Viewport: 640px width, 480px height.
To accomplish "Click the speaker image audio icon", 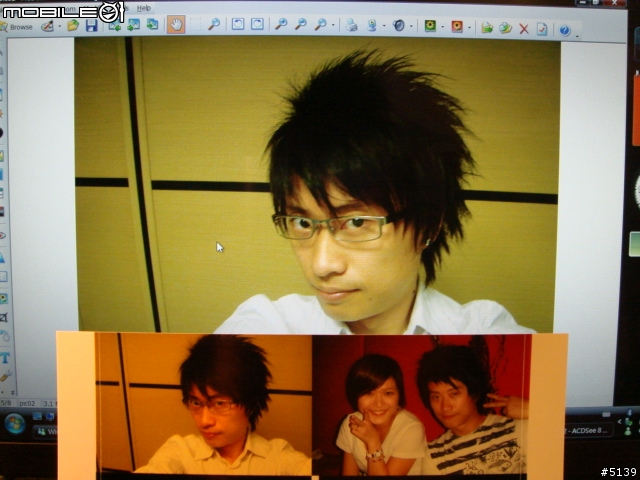I will [399, 26].
